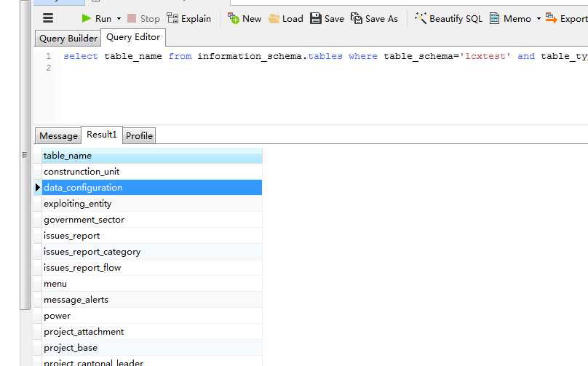Run the query with the green play icon
Viewport: 588px width, 366px height.
click(x=87, y=18)
